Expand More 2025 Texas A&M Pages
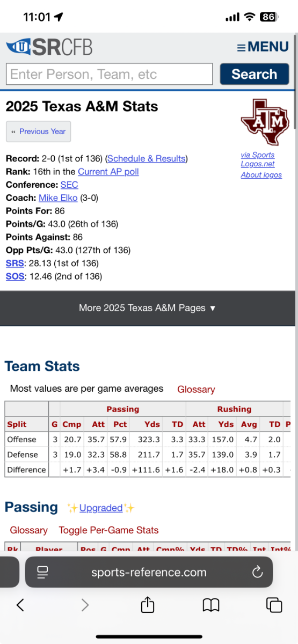Viewport: 298px width, 644px height. [147, 308]
